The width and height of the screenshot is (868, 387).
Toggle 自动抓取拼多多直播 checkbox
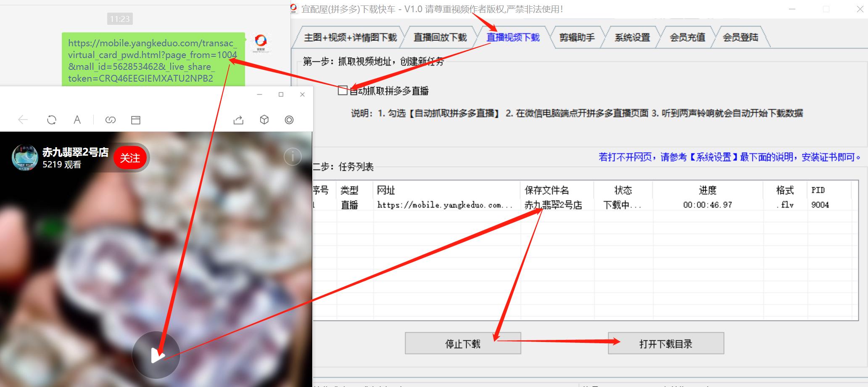click(343, 90)
